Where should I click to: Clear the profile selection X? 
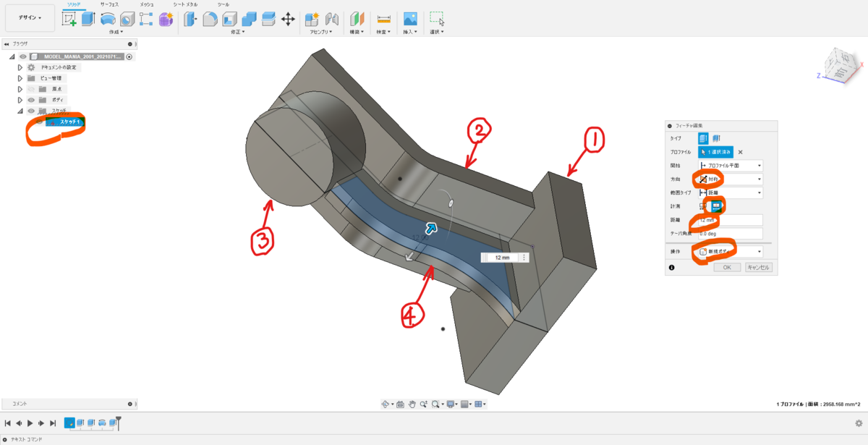tap(740, 152)
